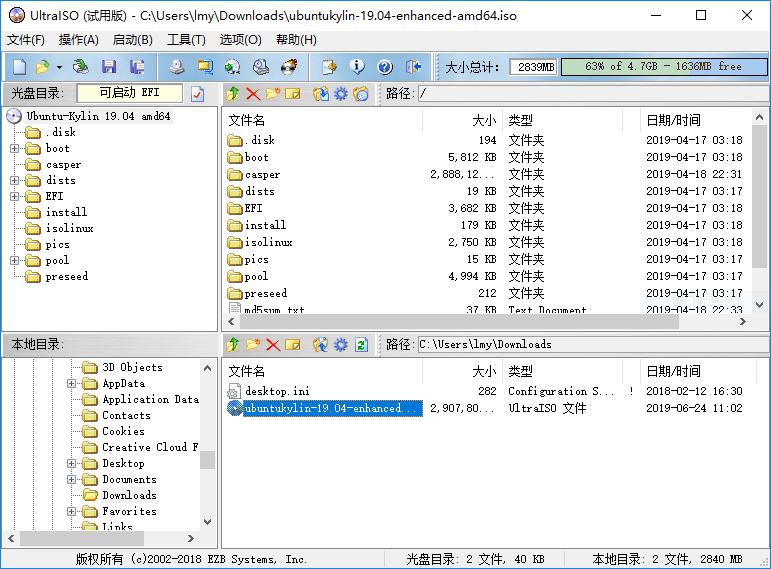Open the 选项(O) menu

pyautogui.click(x=240, y=40)
